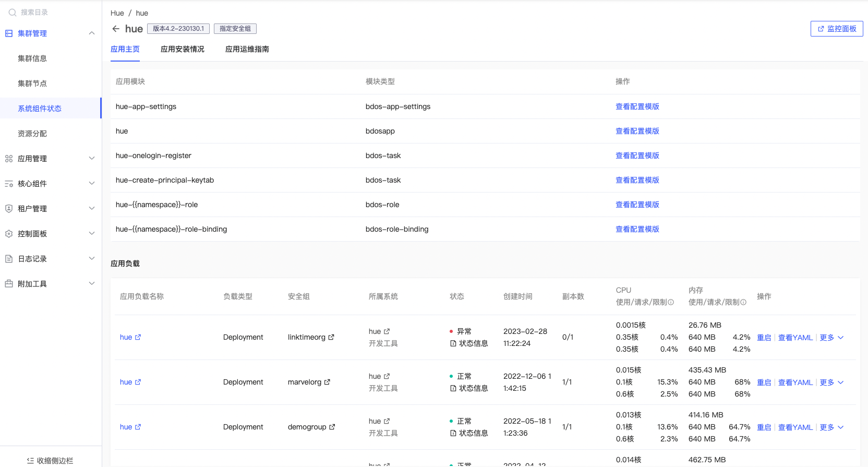Click 重启 for the demogroup workload

[764, 427]
